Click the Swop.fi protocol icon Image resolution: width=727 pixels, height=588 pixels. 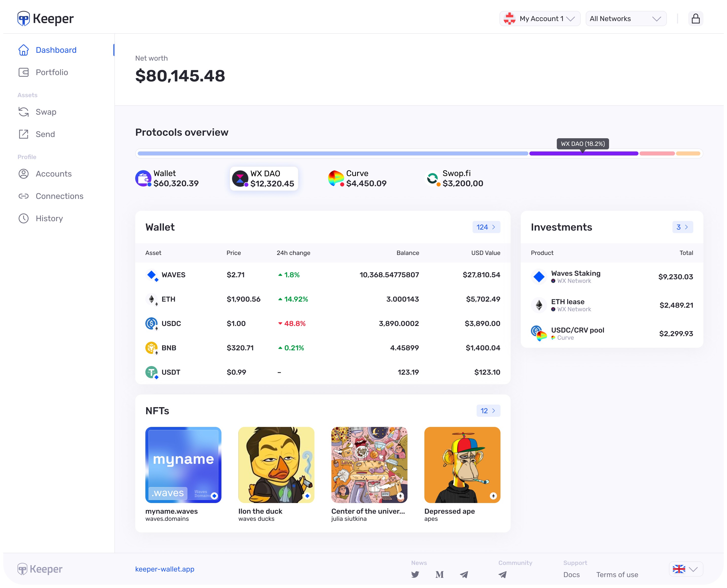432,178
